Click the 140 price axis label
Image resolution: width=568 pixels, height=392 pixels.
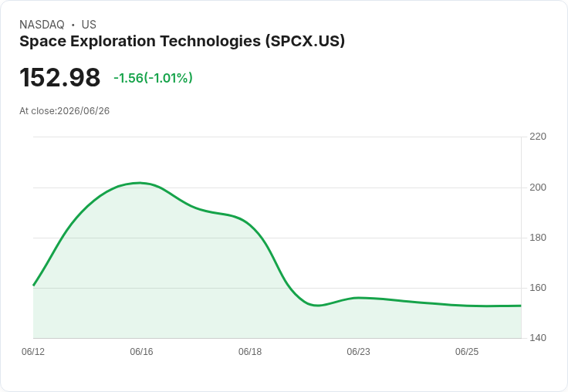pyautogui.click(x=538, y=338)
